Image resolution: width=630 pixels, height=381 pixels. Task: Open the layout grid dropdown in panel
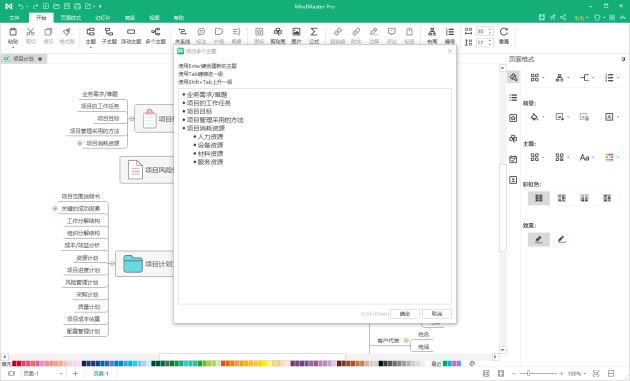tap(537, 78)
